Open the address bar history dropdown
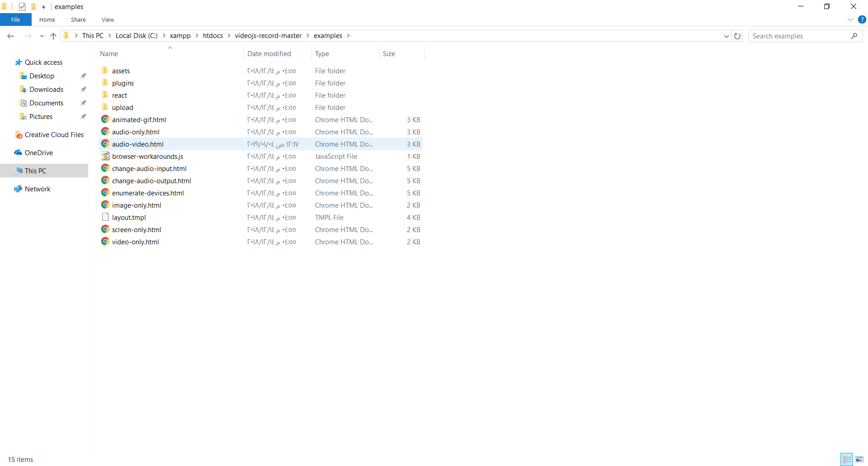 point(726,36)
